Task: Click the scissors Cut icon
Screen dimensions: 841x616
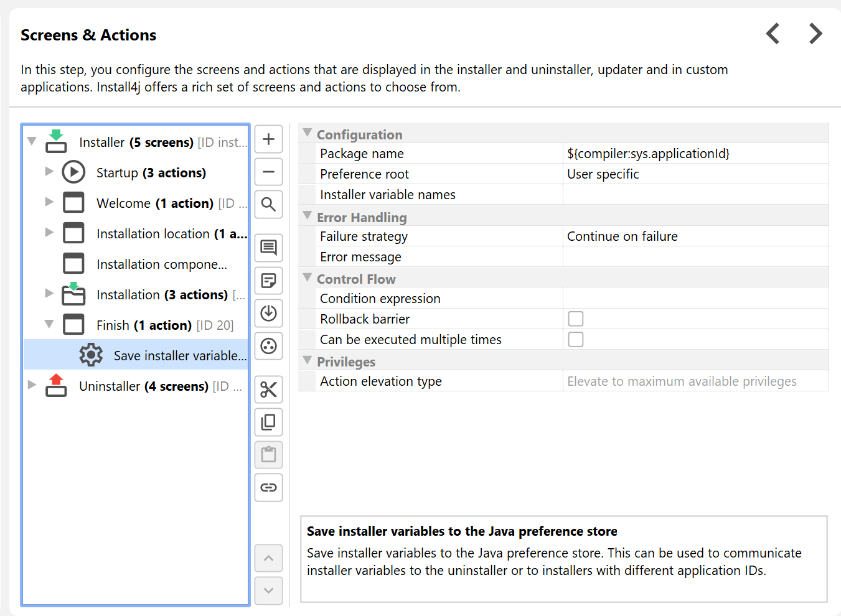Action: tap(268, 390)
